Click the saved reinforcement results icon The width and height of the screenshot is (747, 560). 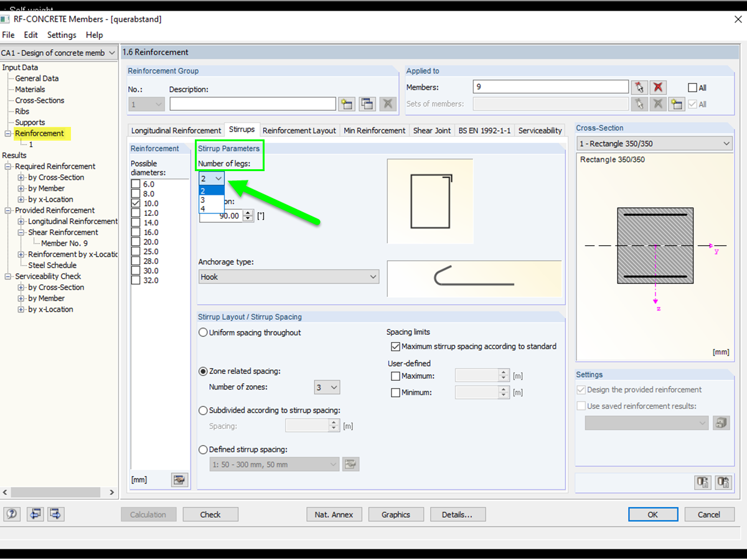[721, 423]
